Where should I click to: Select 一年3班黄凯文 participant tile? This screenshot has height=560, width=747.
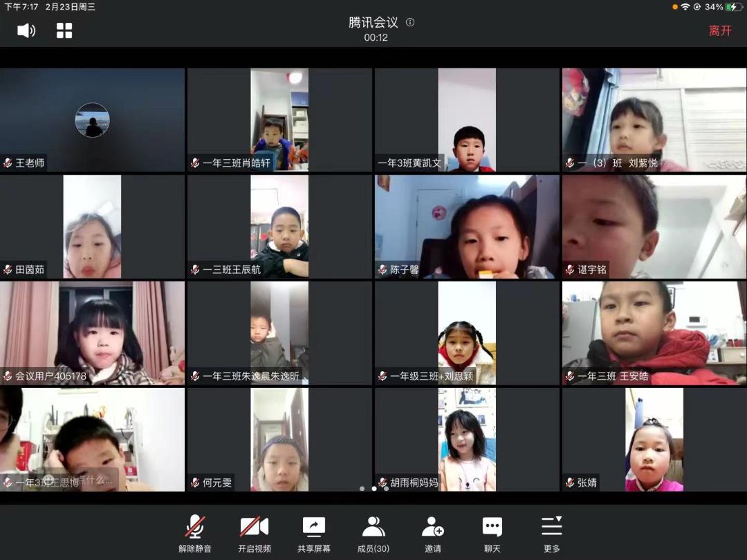tap(467, 119)
